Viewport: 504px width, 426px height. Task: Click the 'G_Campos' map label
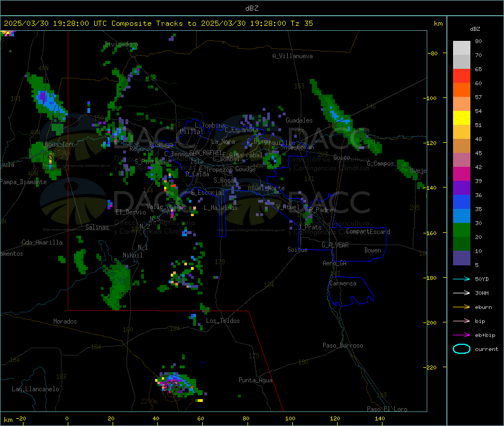[x=380, y=163]
